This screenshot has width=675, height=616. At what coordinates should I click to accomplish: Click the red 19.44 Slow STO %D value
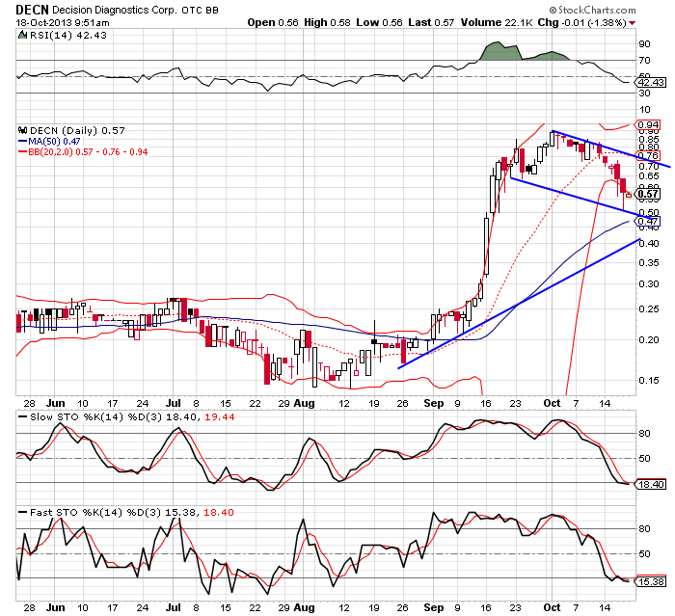[220, 416]
